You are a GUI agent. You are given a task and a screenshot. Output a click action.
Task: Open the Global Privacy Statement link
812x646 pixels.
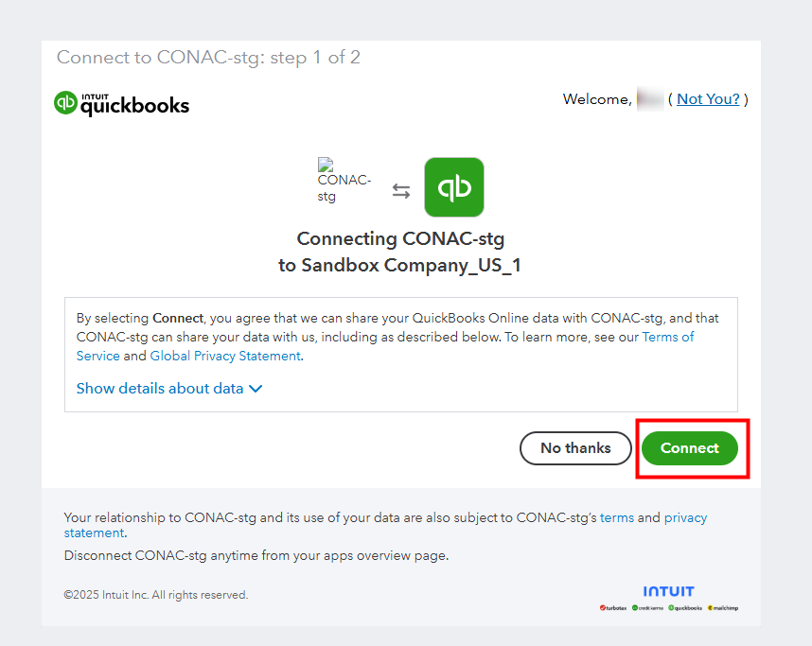pos(225,357)
